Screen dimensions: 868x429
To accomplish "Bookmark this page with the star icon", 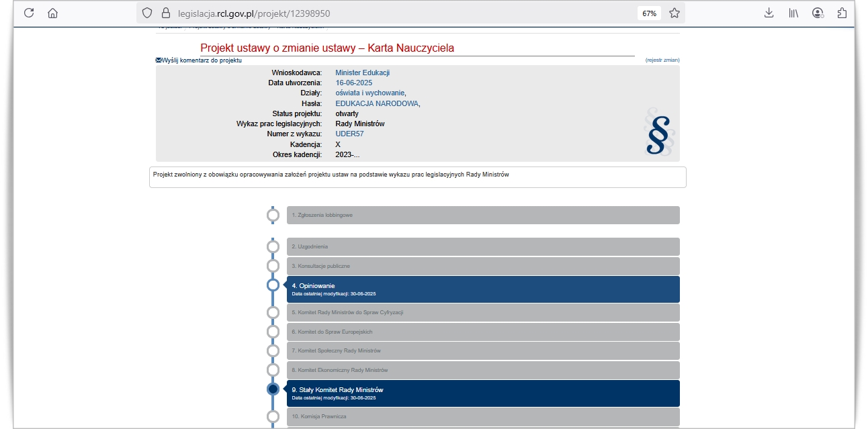I will [x=675, y=13].
